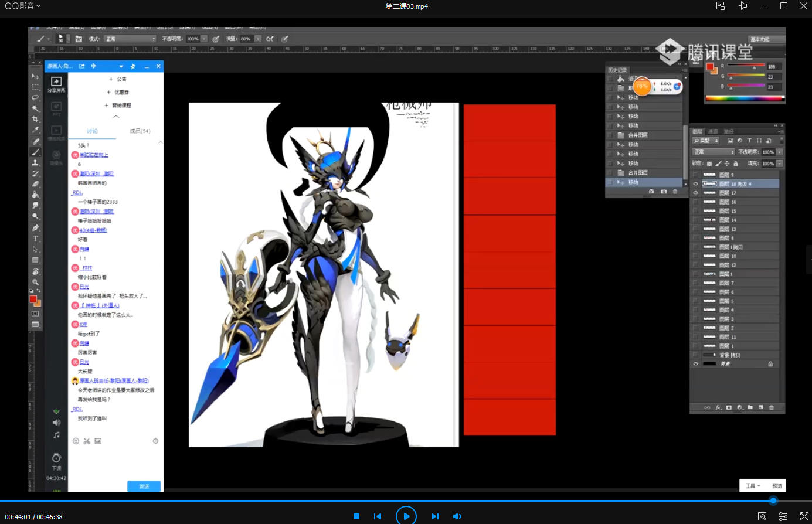Click the blue 发送 send button

(x=144, y=486)
